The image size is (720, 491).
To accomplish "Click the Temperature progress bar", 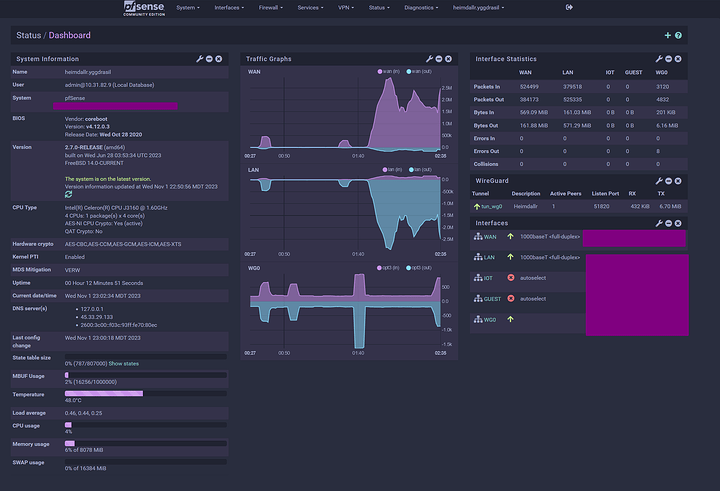I will click(x=146, y=394).
